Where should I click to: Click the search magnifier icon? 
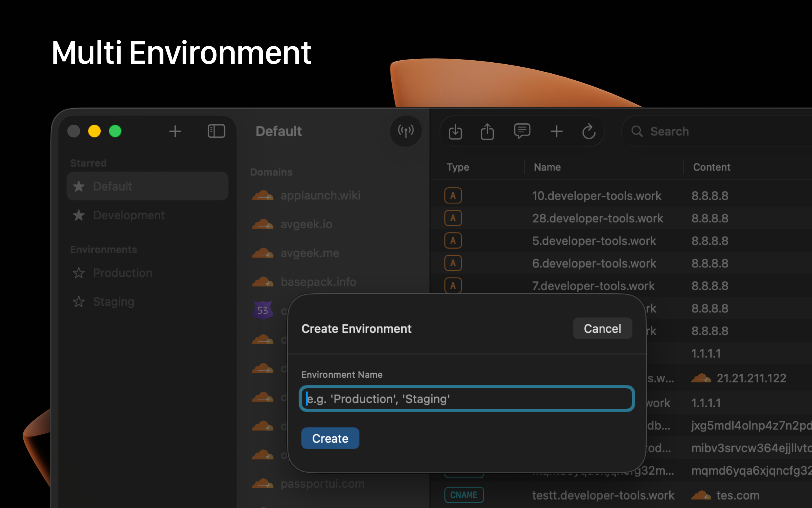[637, 131]
